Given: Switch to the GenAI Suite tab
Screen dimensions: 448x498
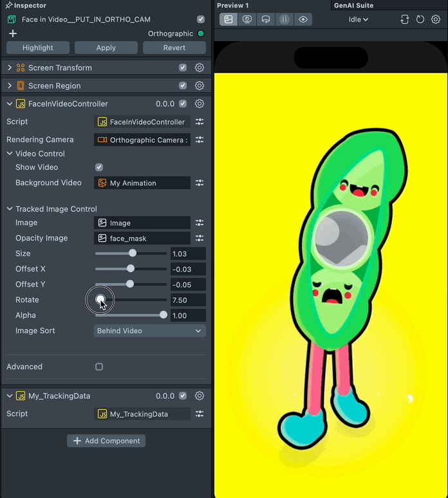Looking at the screenshot, I should pos(353,5).
